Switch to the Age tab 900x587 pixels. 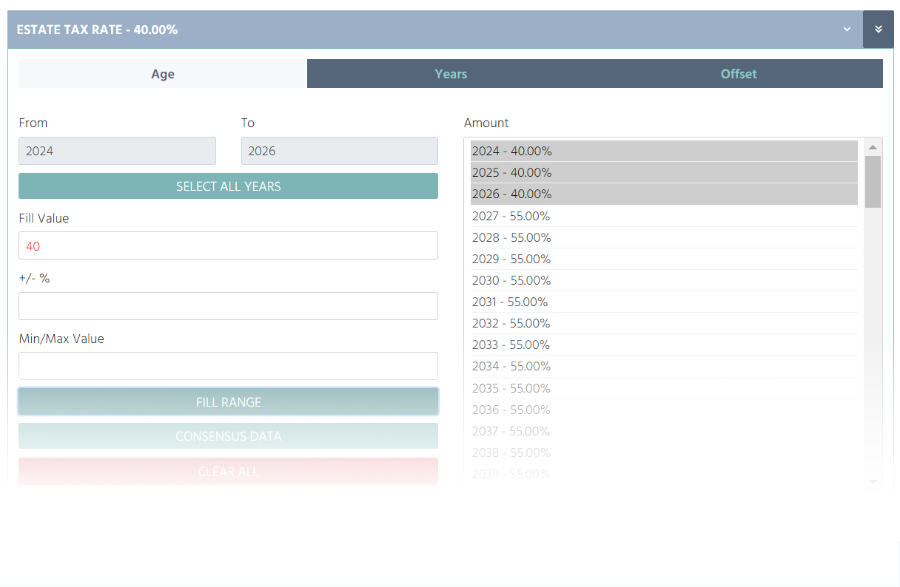(162, 73)
